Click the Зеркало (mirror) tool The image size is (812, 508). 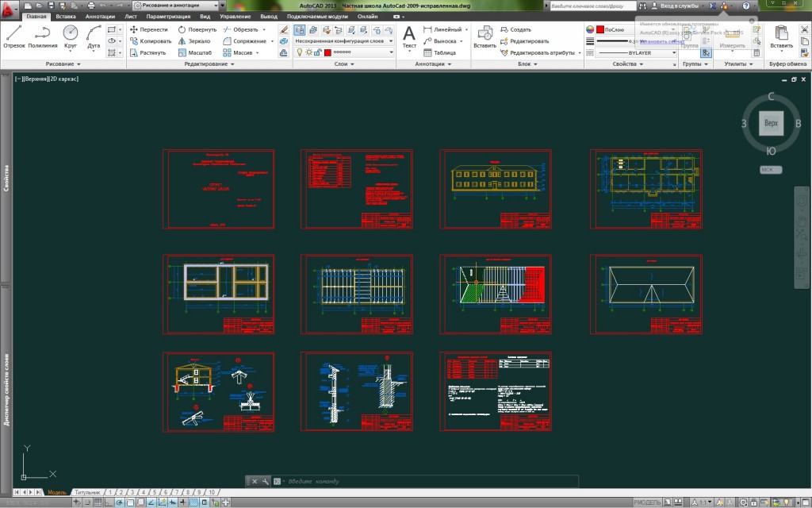pos(194,41)
